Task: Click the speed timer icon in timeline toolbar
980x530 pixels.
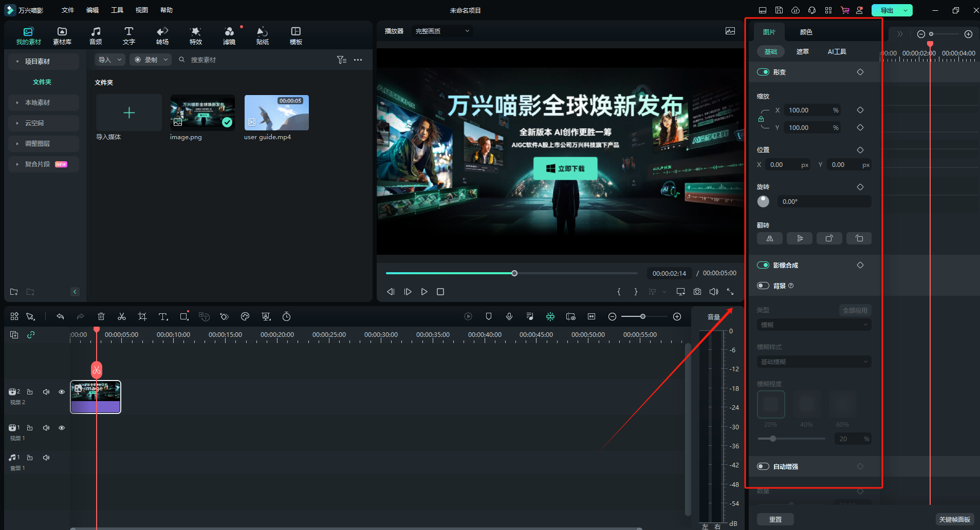Action: pyautogui.click(x=287, y=316)
